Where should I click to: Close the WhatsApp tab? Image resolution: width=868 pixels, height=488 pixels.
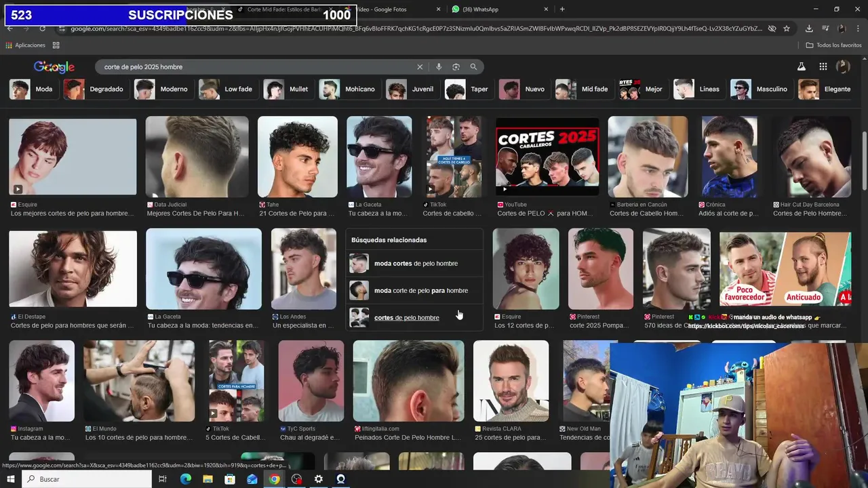pyautogui.click(x=546, y=9)
